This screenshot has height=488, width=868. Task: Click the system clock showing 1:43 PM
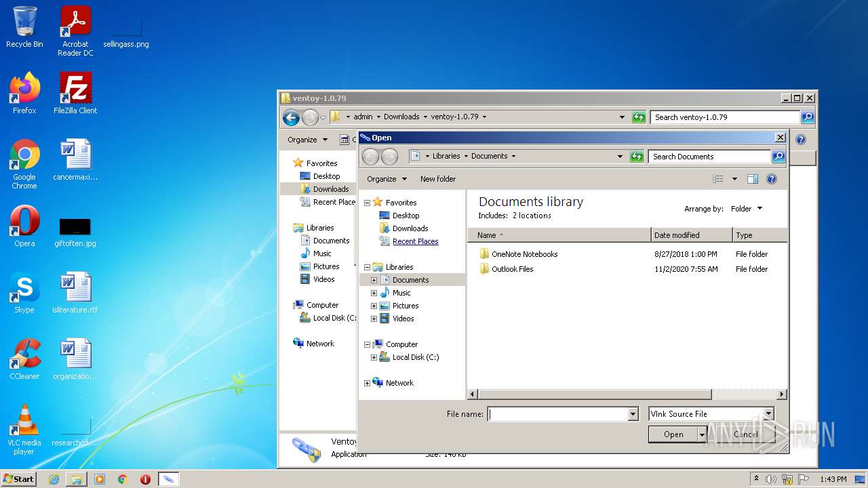(x=833, y=479)
